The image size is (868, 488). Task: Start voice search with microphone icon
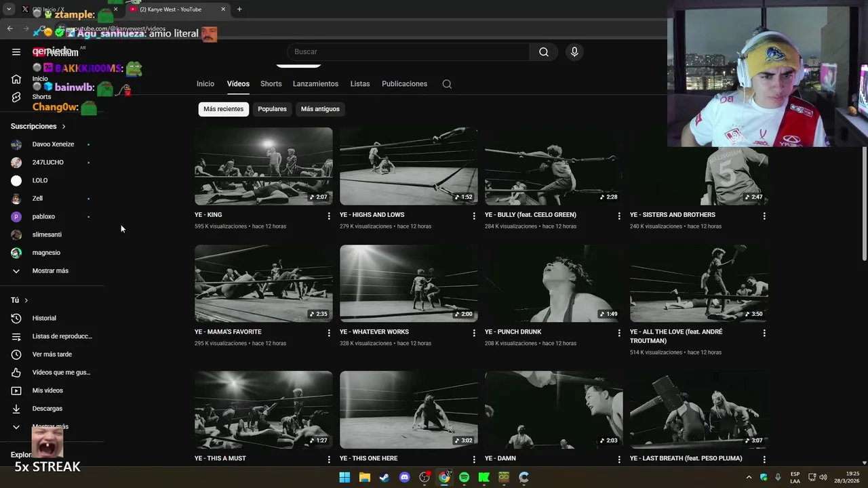click(574, 52)
